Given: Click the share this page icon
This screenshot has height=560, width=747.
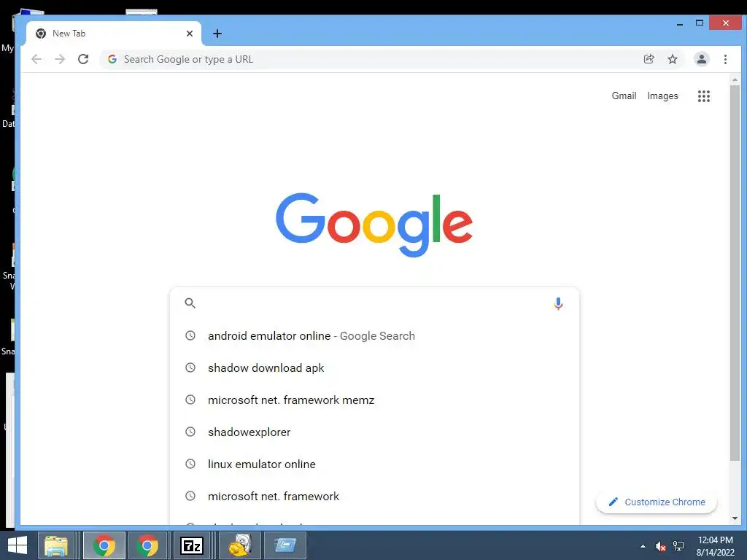Looking at the screenshot, I should coord(649,59).
